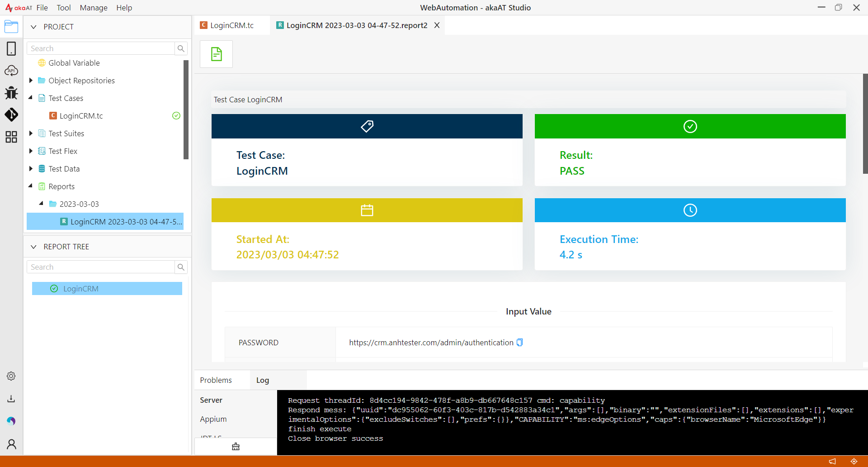This screenshot has height=467, width=868.
Task: Open the project explorer sidebar icon
Action: tap(11, 27)
